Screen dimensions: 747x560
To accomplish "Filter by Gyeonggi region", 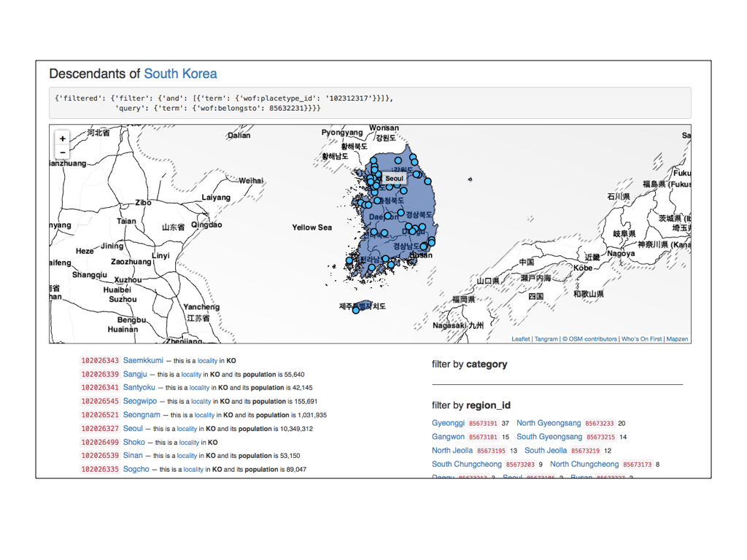I will (x=448, y=423).
